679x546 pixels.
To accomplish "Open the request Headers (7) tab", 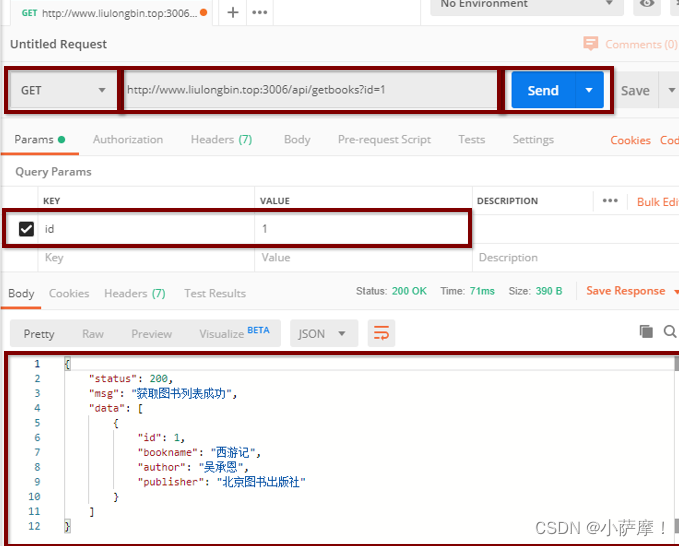I will point(221,139).
